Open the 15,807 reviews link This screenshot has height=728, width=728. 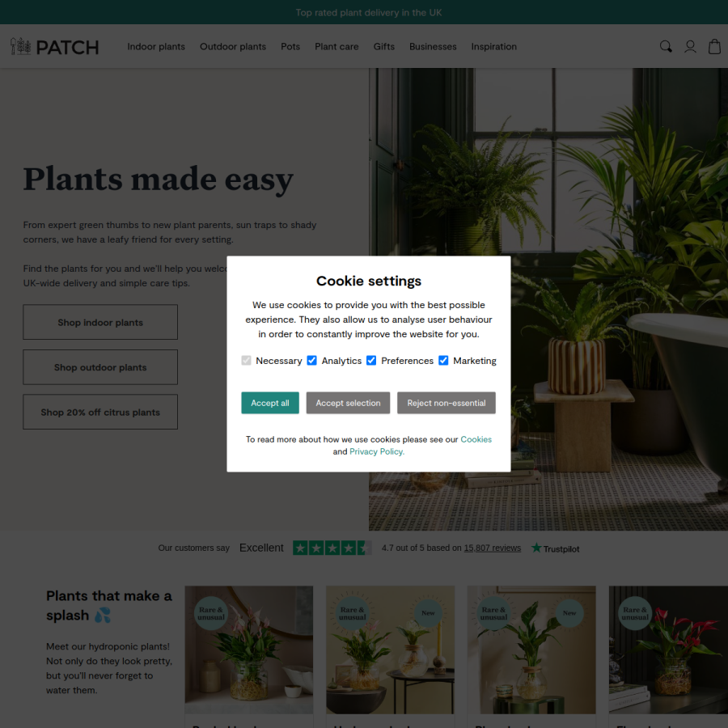coord(492,548)
